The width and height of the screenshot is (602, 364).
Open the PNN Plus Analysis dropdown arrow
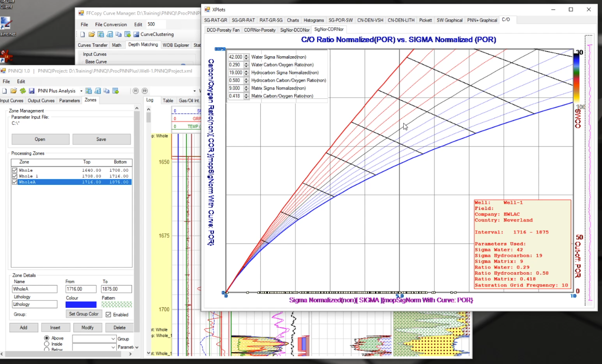click(x=81, y=91)
